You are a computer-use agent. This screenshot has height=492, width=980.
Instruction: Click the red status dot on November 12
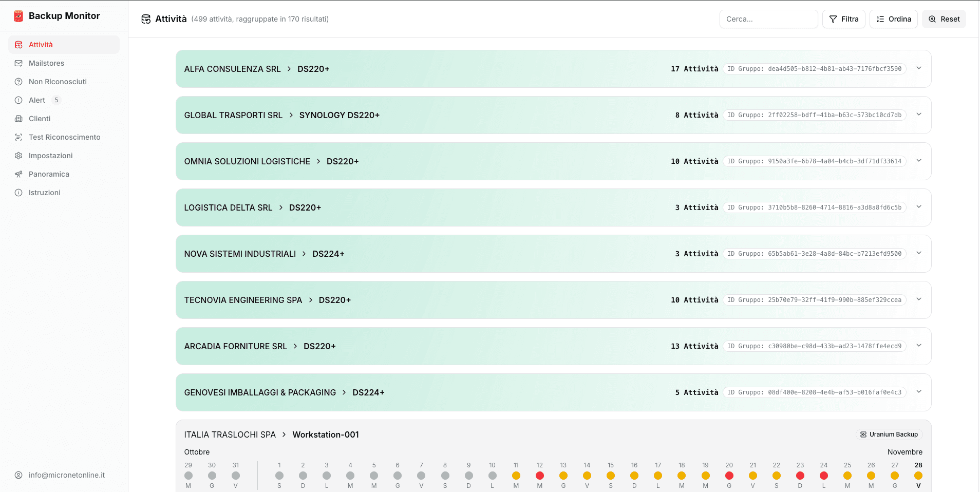pyautogui.click(x=539, y=476)
